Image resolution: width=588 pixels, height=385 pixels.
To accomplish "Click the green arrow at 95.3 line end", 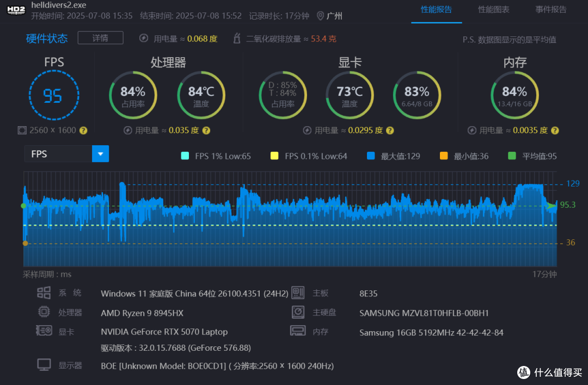I will pyautogui.click(x=552, y=206).
